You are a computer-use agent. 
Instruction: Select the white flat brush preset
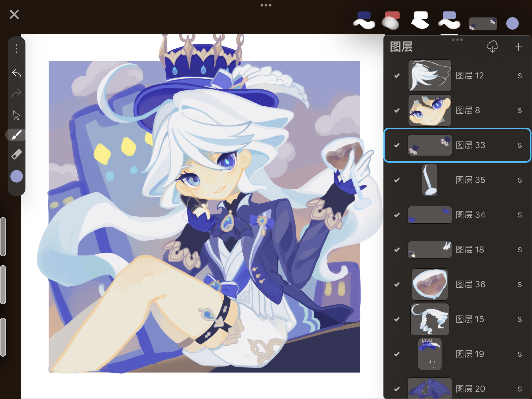click(420, 20)
